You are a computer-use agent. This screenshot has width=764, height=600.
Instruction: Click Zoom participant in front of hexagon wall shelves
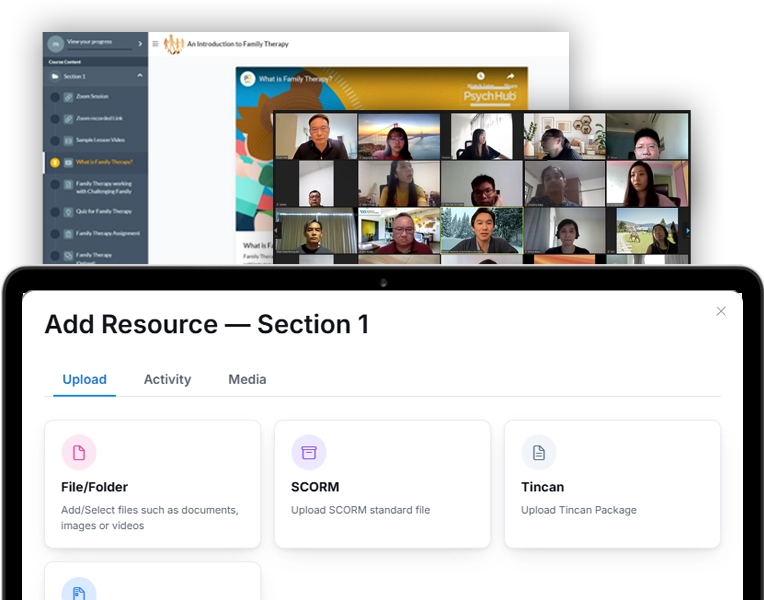click(565, 136)
